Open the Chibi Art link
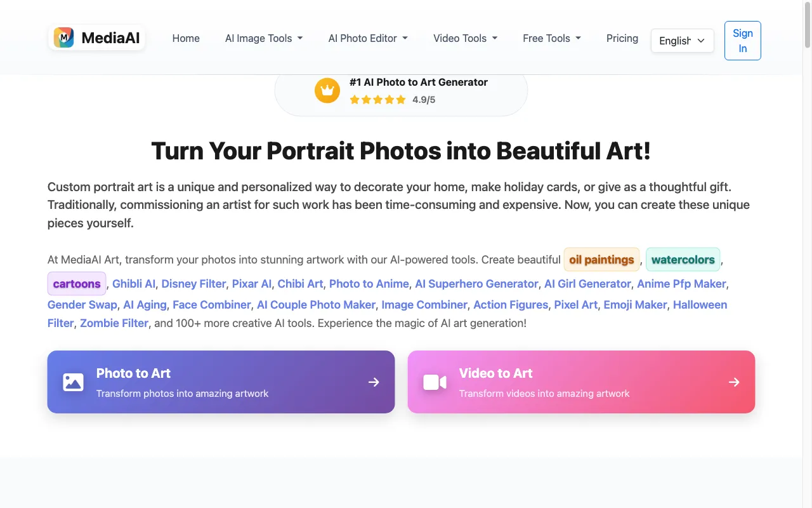 pos(300,284)
